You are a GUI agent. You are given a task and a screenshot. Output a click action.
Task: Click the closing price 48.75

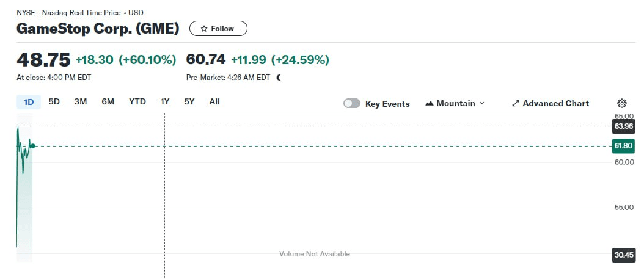point(43,60)
